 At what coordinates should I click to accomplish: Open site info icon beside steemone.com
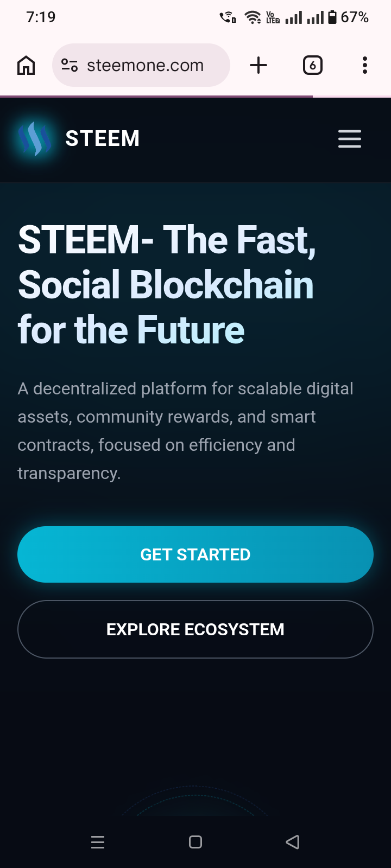click(x=70, y=66)
